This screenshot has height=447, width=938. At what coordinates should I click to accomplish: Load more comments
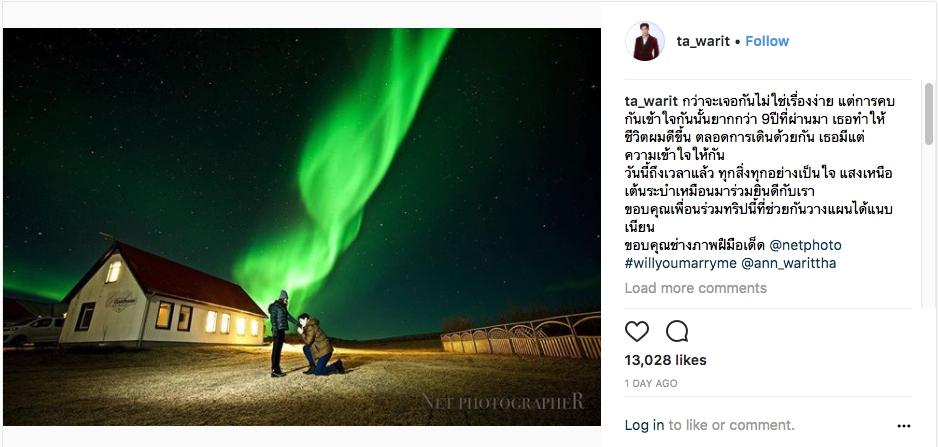[x=695, y=288]
